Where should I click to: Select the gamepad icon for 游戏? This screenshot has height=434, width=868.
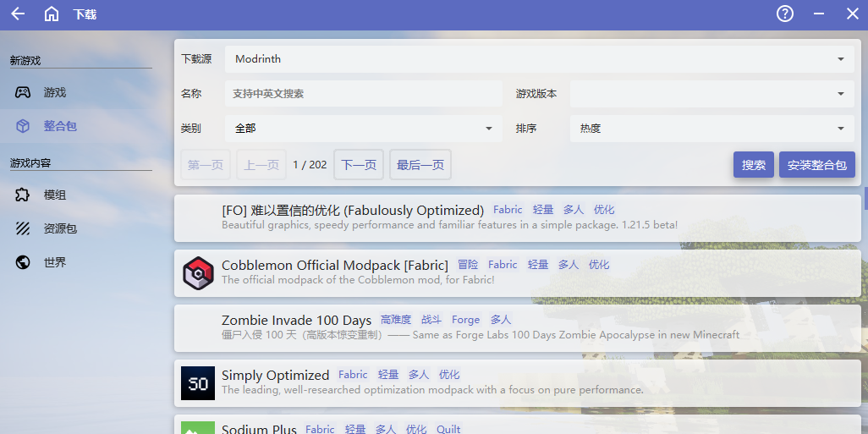tap(23, 92)
